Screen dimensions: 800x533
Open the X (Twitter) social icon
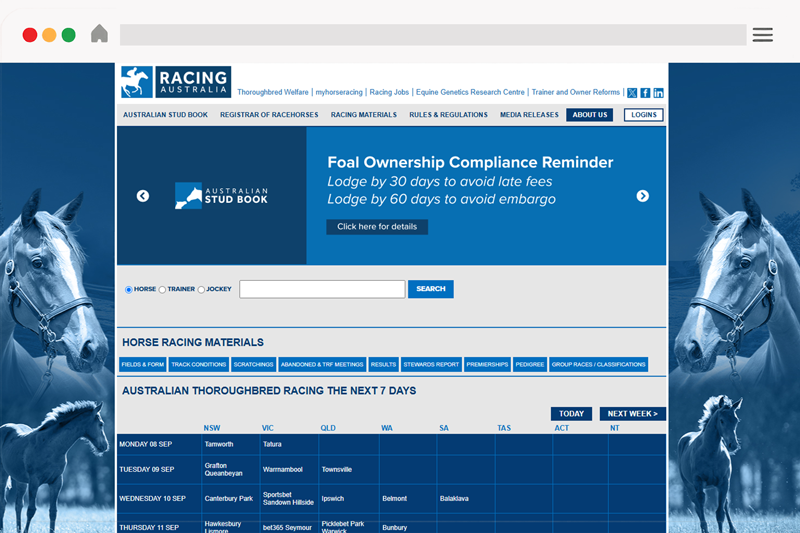pyautogui.click(x=632, y=93)
